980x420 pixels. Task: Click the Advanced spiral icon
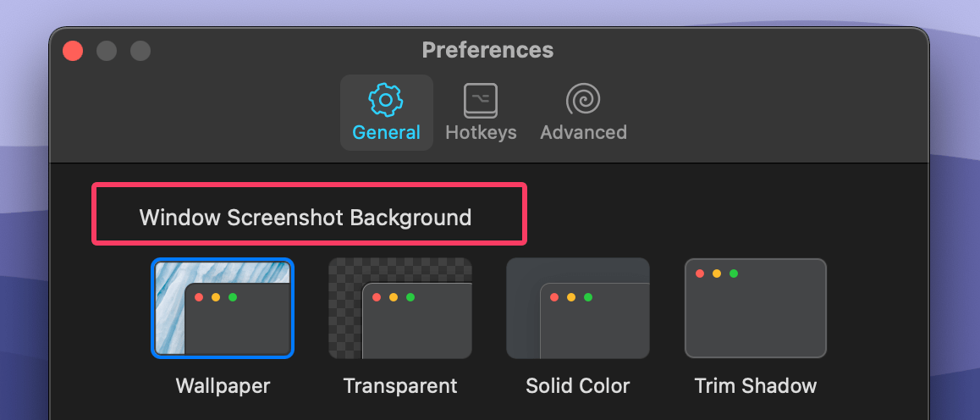583,101
